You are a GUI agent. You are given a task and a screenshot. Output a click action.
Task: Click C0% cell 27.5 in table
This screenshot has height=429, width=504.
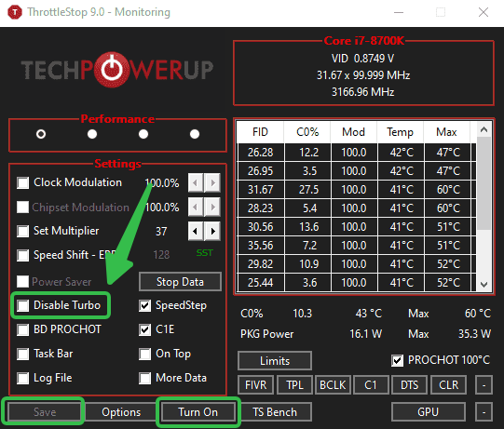(308, 190)
